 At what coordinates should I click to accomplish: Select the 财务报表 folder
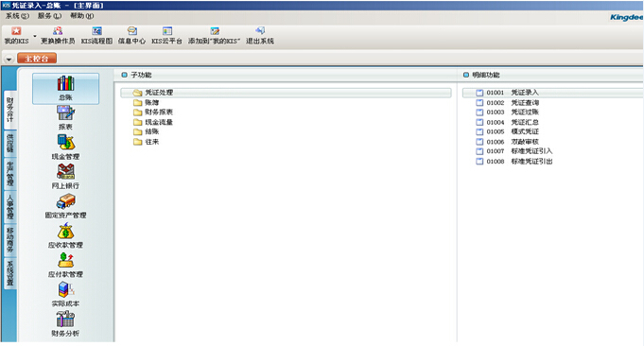pos(153,112)
